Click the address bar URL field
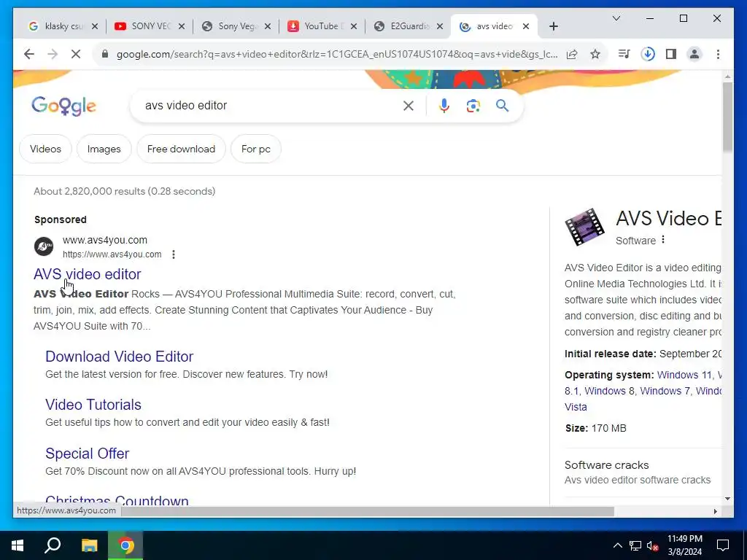747x560 pixels. click(337, 54)
